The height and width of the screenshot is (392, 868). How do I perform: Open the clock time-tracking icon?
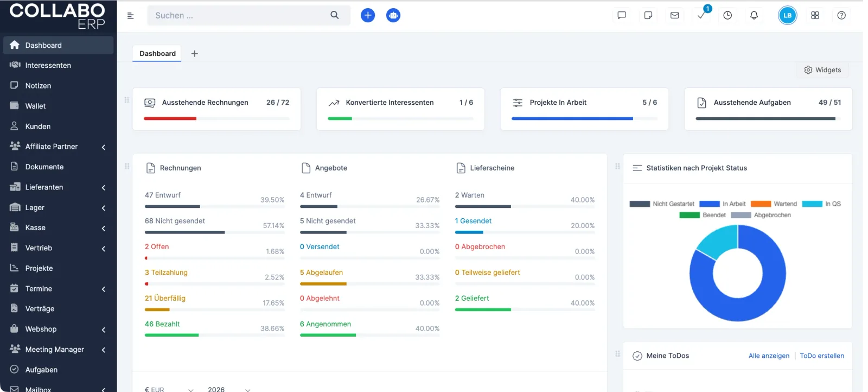(x=727, y=15)
